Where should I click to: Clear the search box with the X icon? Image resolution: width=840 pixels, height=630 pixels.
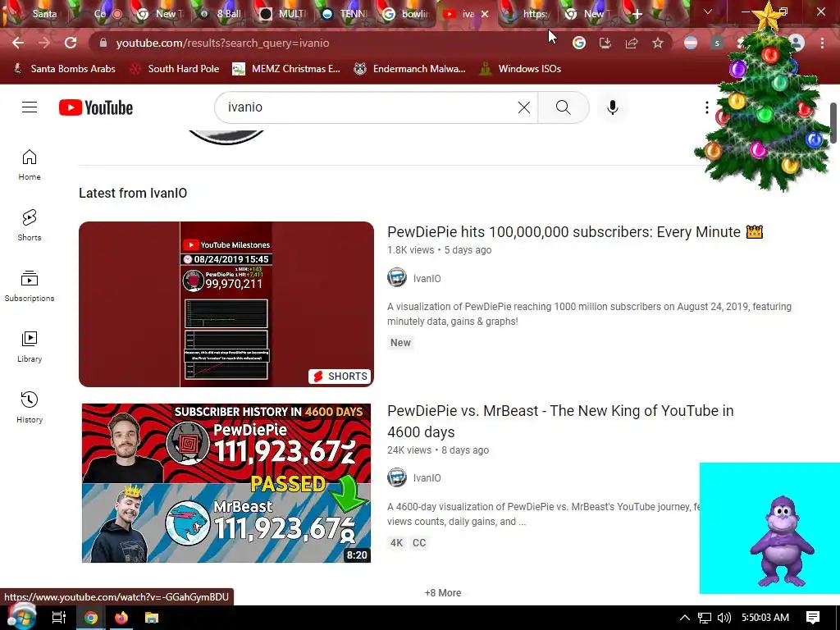pos(524,107)
